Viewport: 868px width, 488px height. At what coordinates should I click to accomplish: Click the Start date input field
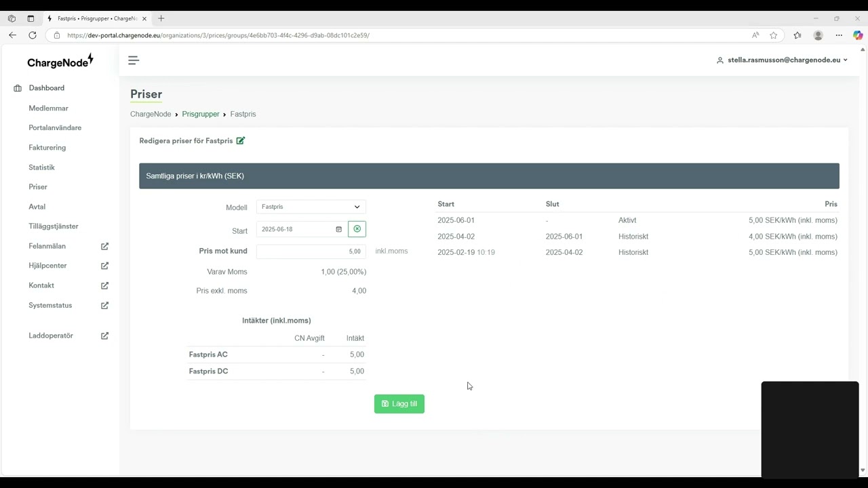302,229
